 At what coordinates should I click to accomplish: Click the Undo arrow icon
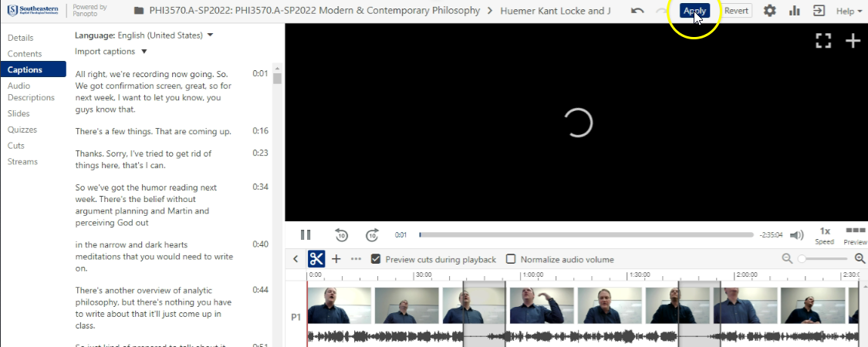click(x=637, y=11)
